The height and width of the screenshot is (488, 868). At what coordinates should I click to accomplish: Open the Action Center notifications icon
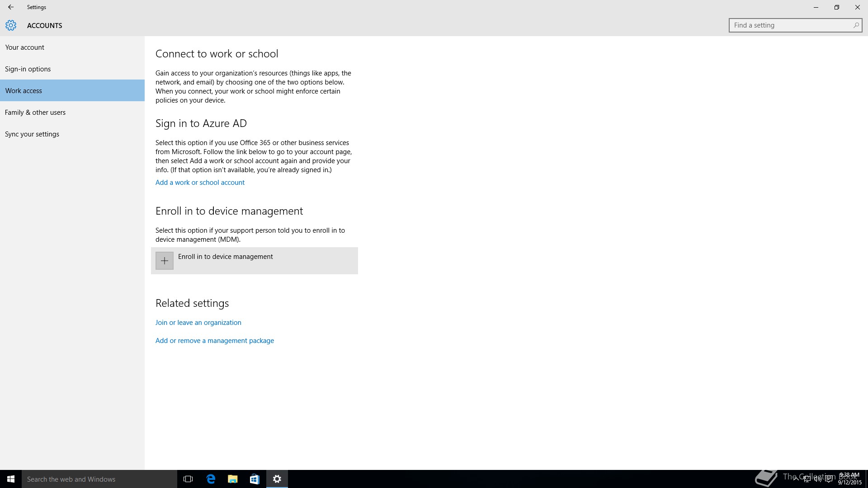click(x=829, y=479)
